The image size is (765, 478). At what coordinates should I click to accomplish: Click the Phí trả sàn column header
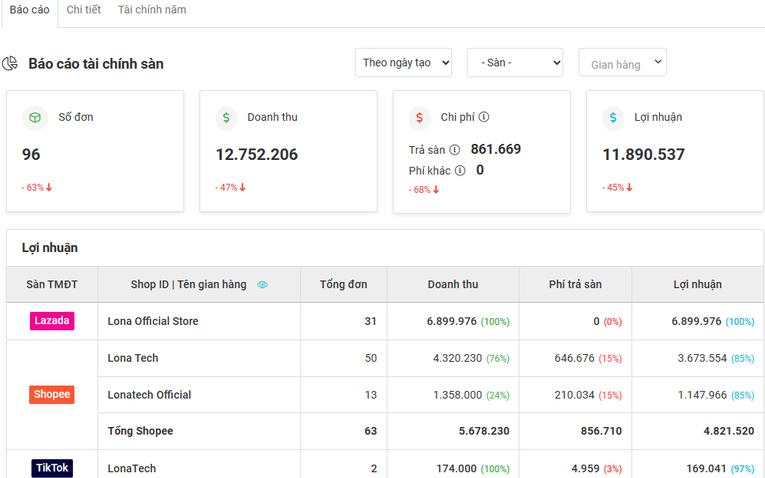[575, 284]
